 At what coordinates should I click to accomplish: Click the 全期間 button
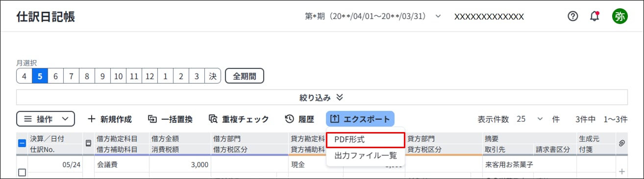[x=245, y=76]
